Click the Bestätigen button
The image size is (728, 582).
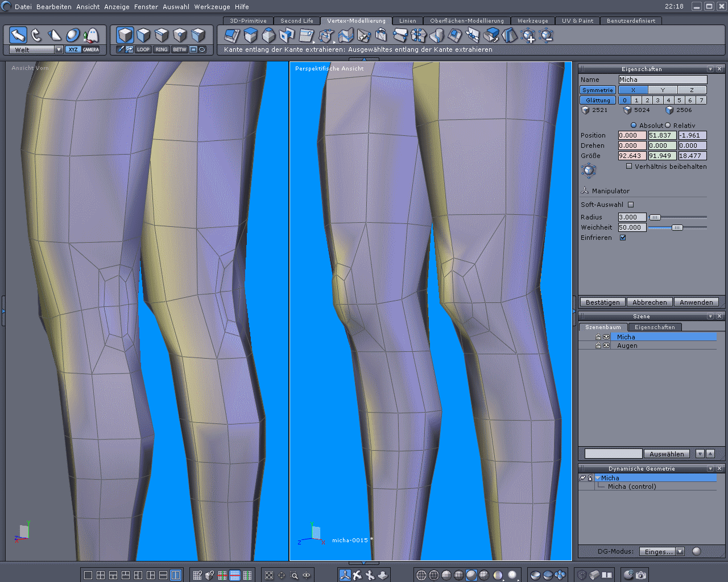(x=602, y=302)
